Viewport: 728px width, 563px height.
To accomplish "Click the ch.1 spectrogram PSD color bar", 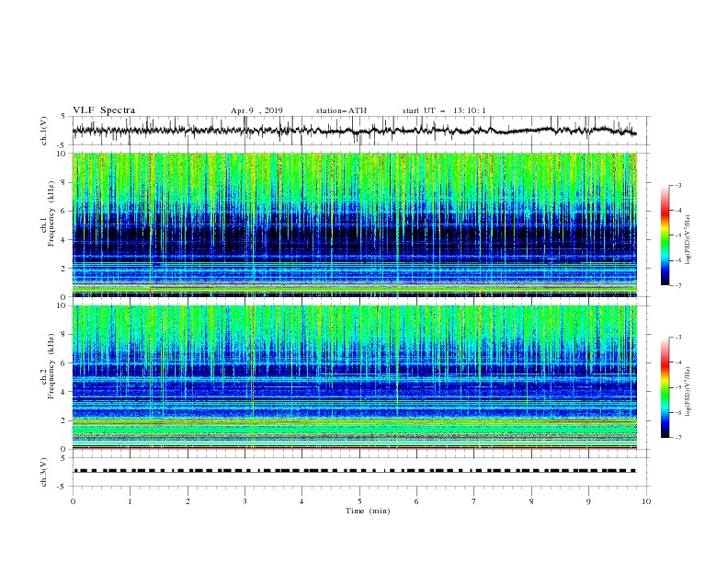I will pos(665,236).
